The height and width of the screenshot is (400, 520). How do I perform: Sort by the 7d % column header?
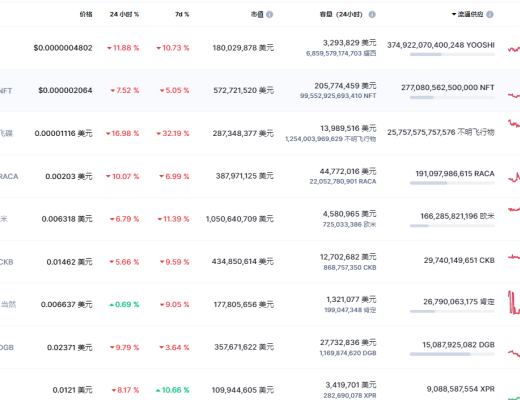[182, 14]
